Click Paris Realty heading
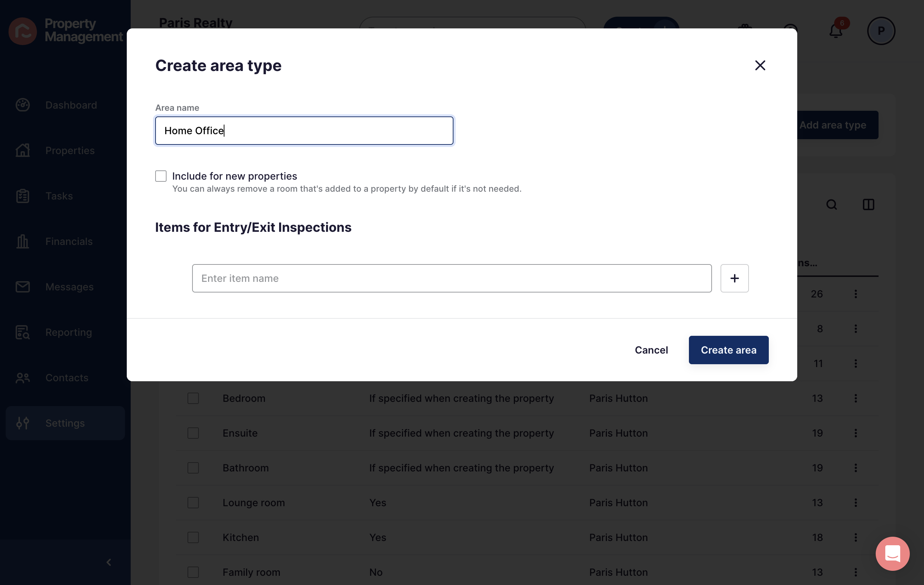 pos(195,22)
